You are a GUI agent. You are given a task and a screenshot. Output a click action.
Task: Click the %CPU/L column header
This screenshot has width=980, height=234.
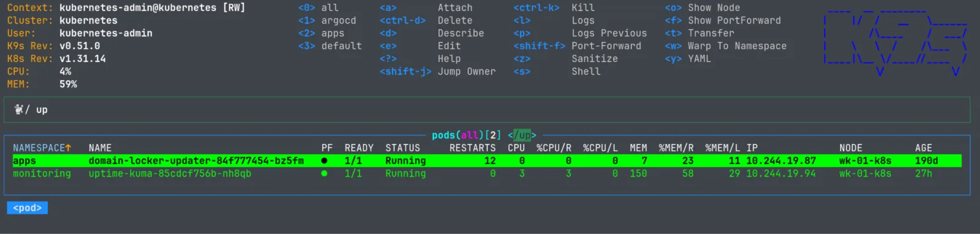(x=600, y=148)
